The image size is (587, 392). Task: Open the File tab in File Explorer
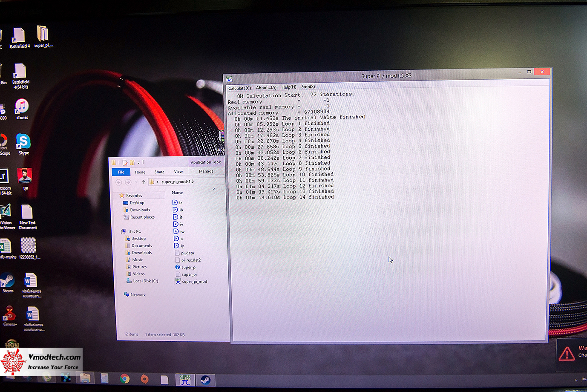click(121, 172)
